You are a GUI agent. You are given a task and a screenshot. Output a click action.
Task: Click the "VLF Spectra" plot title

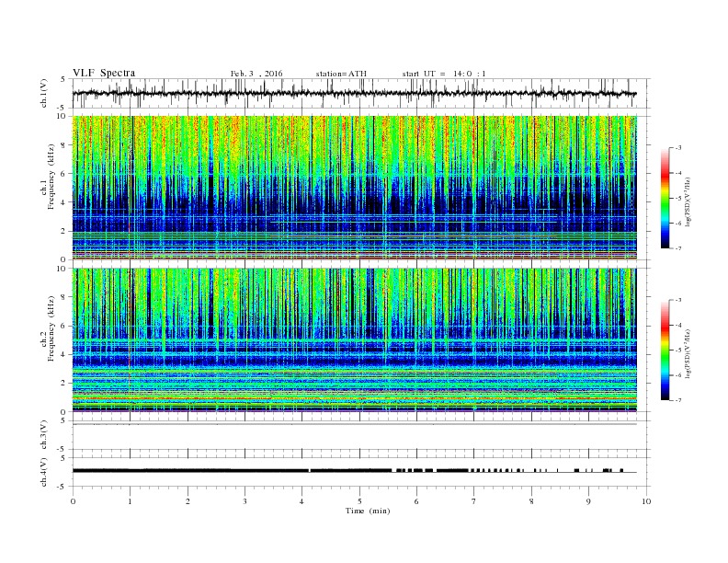pos(104,73)
